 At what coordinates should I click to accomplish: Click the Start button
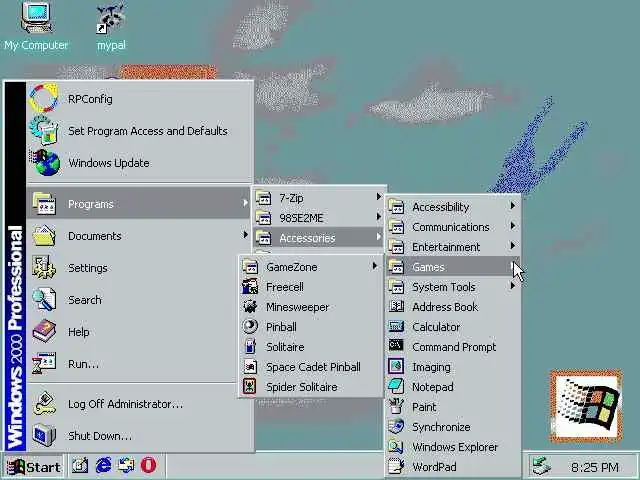(x=33, y=467)
